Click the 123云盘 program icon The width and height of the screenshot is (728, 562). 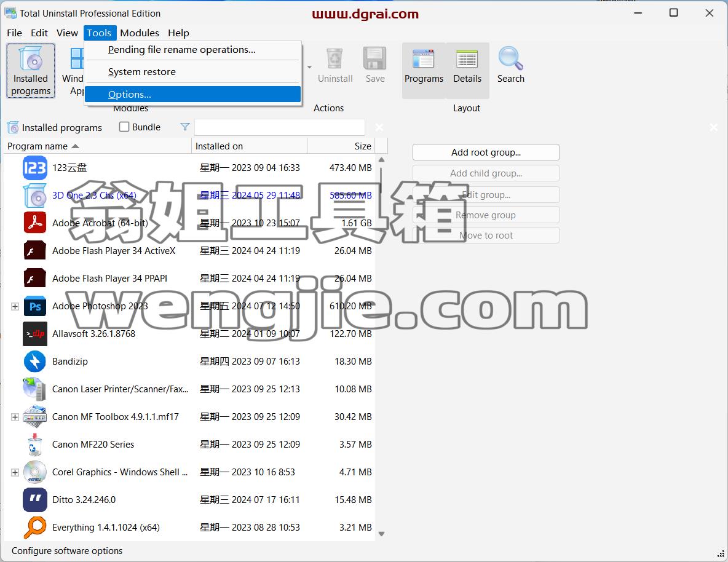tap(35, 168)
